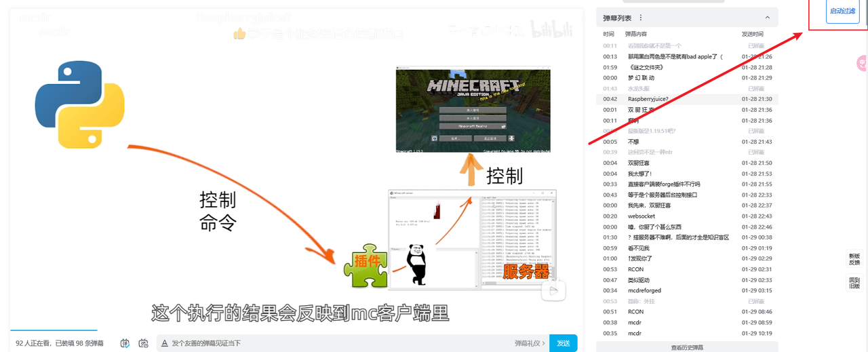Image resolution: width=868 pixels, height=352 pixels.
Task: Select the danmaku row mcdreforged
Action: (687, 290)
